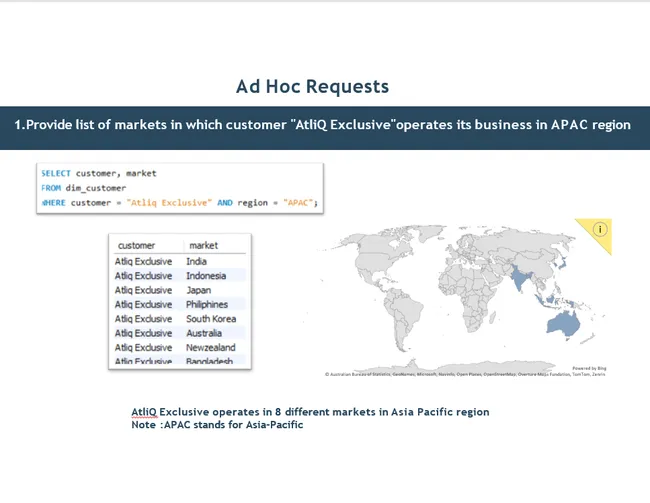Click the yellow info icon on map
650x503 pixels.
[x=600, y=229]
